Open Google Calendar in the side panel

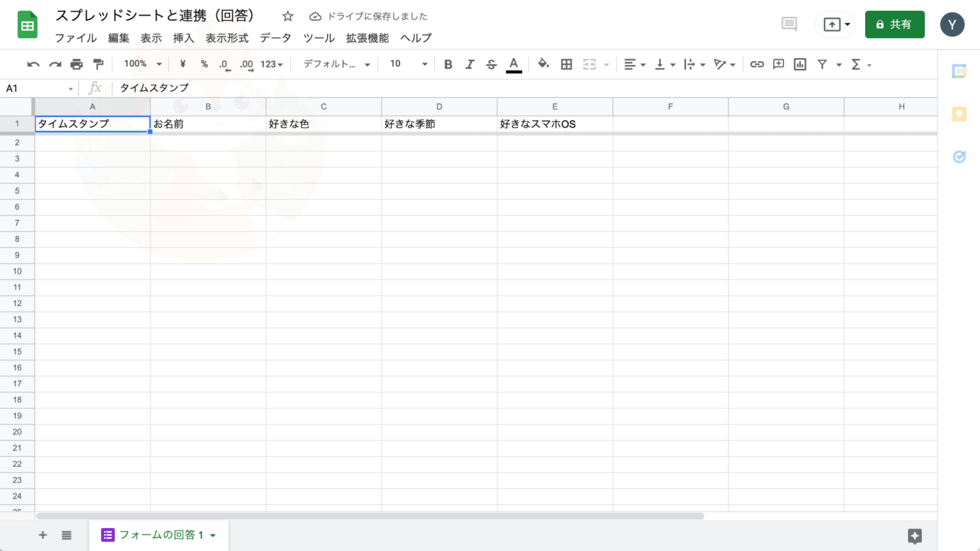959,71
